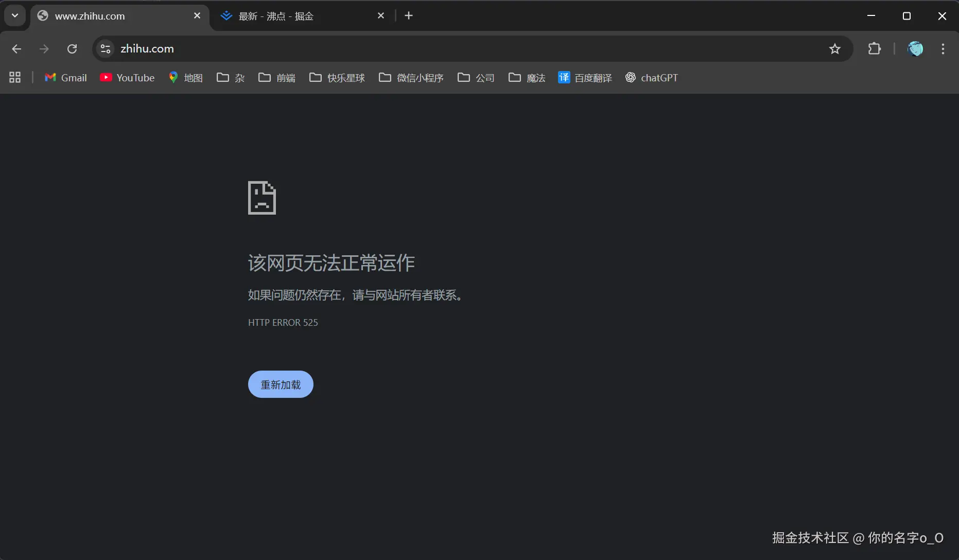The height and width of the screenshot is (560, 959).
Task: Open the 魔法 bookmarks folder
Action: point(526,78)
